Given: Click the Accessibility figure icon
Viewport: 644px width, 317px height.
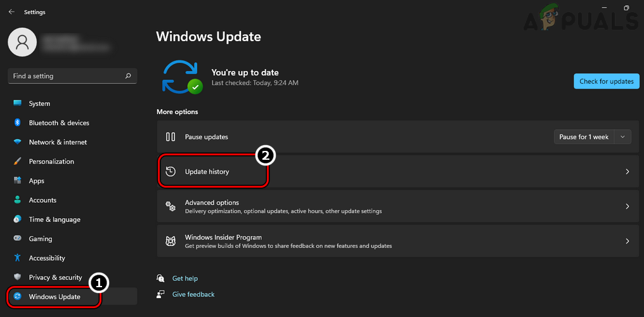Looking at the screenshot, I should coord(18,258).
